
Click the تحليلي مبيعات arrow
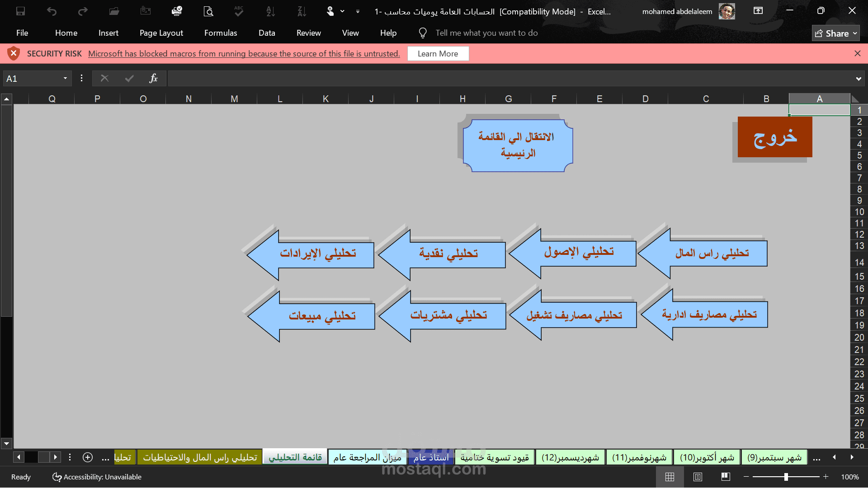point(311,316)
